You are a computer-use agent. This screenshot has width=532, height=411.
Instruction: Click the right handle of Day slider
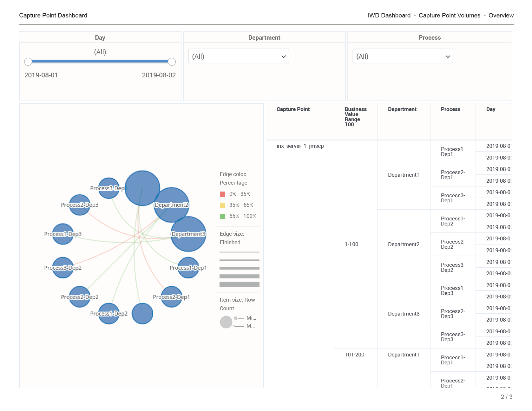[172, 62]
